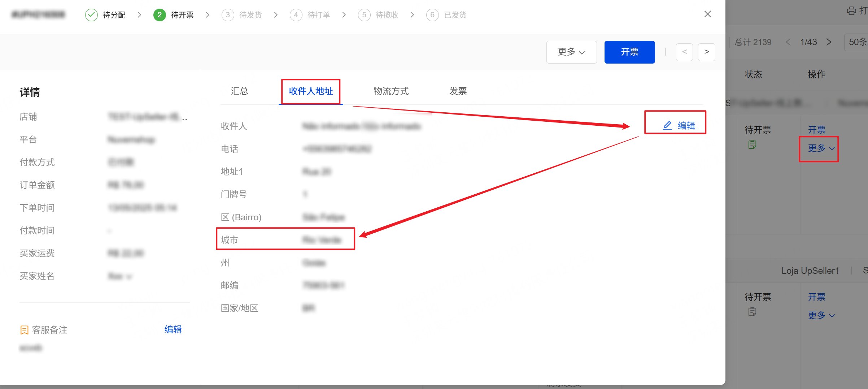Click the pencil edit icon for recipient address
This screenshot has width=868, height=389.
(667, 125)
